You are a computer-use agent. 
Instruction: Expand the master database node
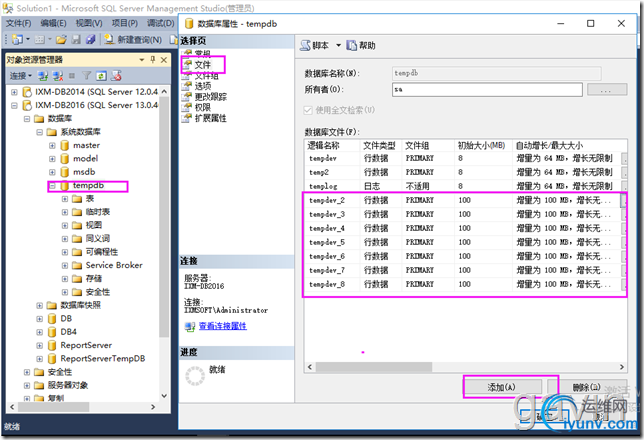pyautogui.click(x=52, y=145)
